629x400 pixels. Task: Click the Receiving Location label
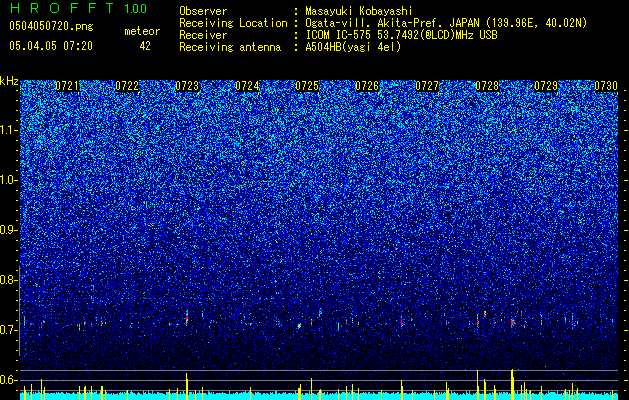pos(233,23)
